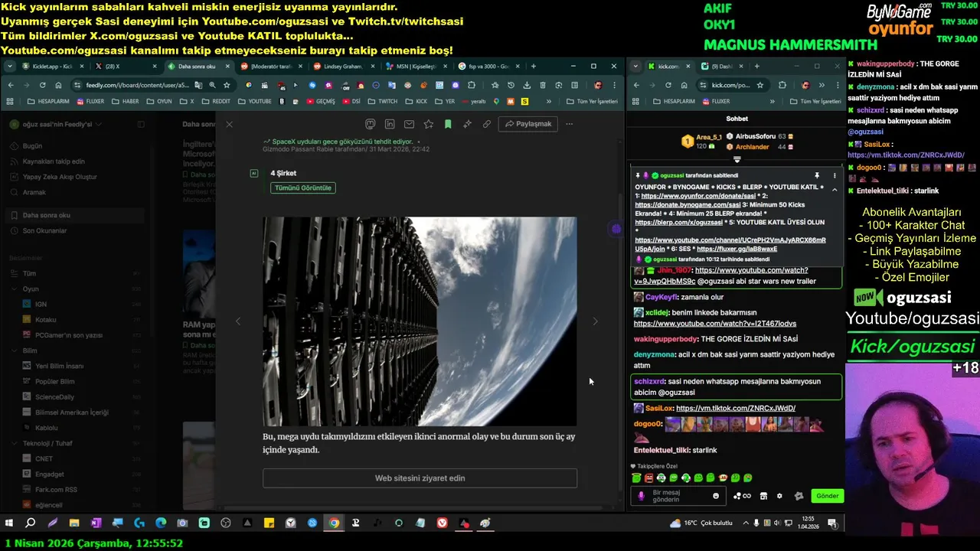Open Kicks infinity gifting icon
980x551 pixels.
tap(741, 496)
